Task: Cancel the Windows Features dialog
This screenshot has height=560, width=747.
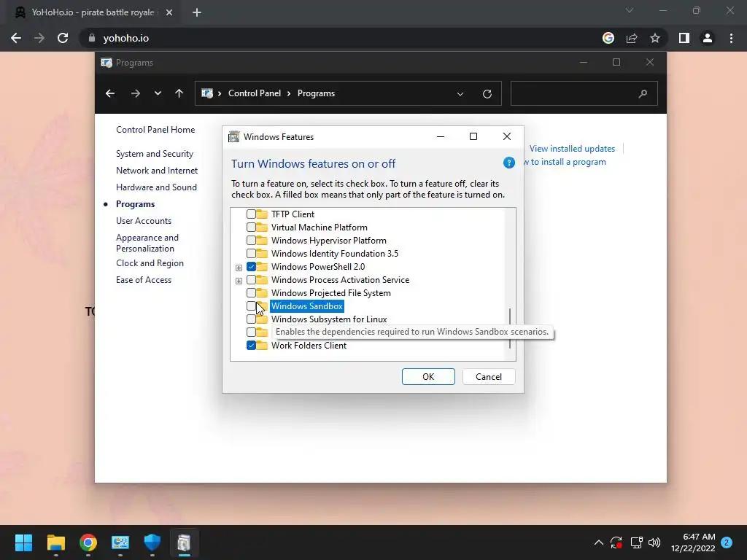Action: pyautogui.click(x=489, y=377)
